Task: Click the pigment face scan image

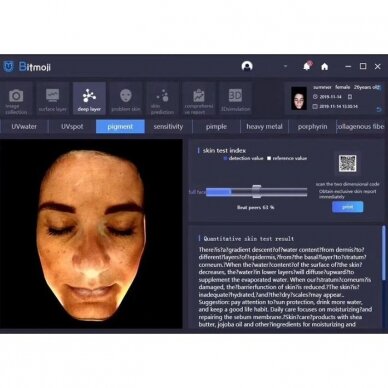Action: [91, 234]
